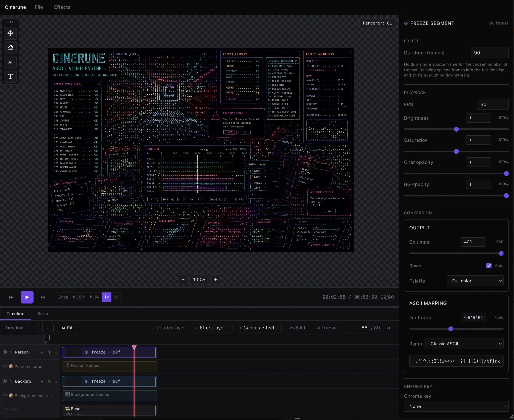Click the Brightness slider handle

click(x=456, y=129)
